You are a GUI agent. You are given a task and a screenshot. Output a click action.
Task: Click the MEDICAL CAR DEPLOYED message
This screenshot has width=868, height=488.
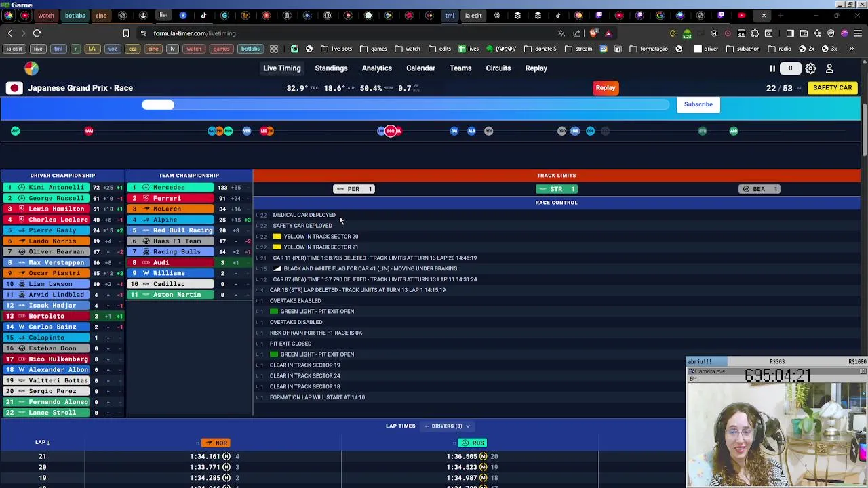coord(304,215)
